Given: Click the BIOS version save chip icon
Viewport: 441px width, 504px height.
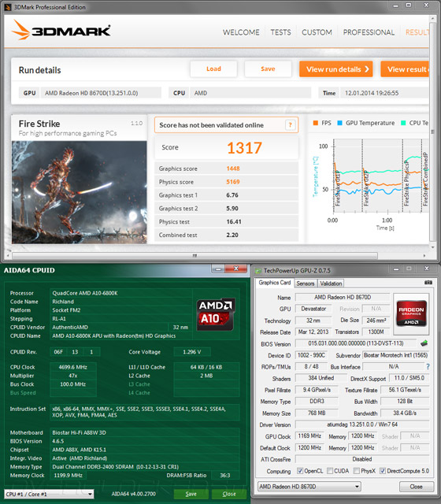Looking at the screenshot, I should coord(424,343).
